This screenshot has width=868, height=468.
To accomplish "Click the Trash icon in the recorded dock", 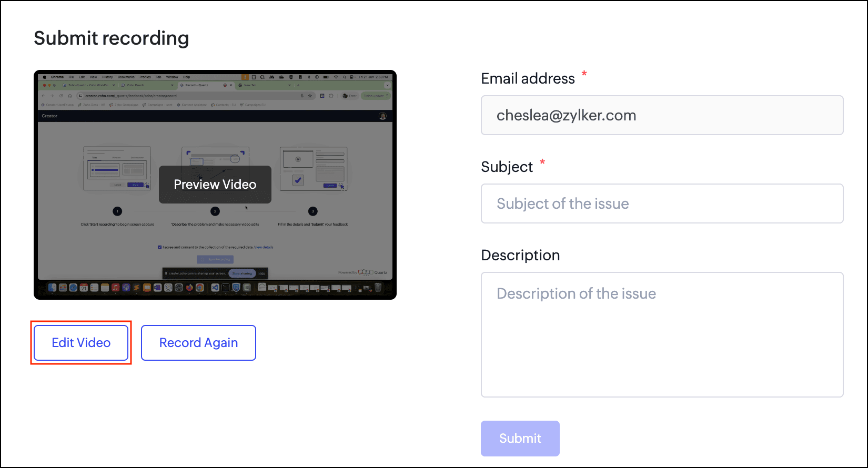I will [378, 288].
